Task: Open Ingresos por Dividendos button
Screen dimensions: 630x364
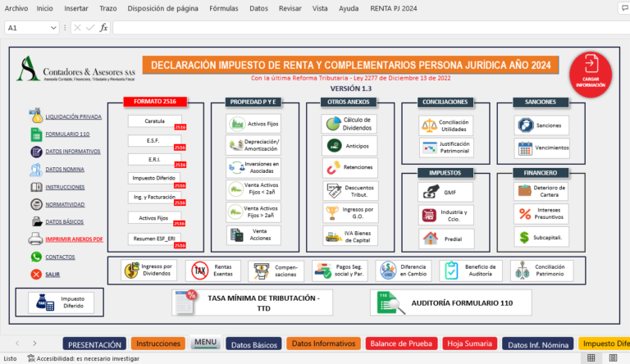Action: [148, 271]
